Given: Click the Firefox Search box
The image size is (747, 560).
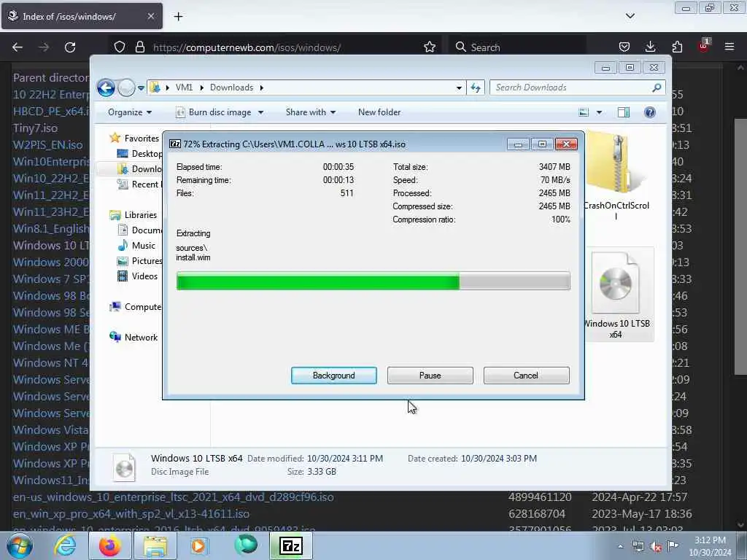Looking at the screenshot, I should [x=517, y=47].
